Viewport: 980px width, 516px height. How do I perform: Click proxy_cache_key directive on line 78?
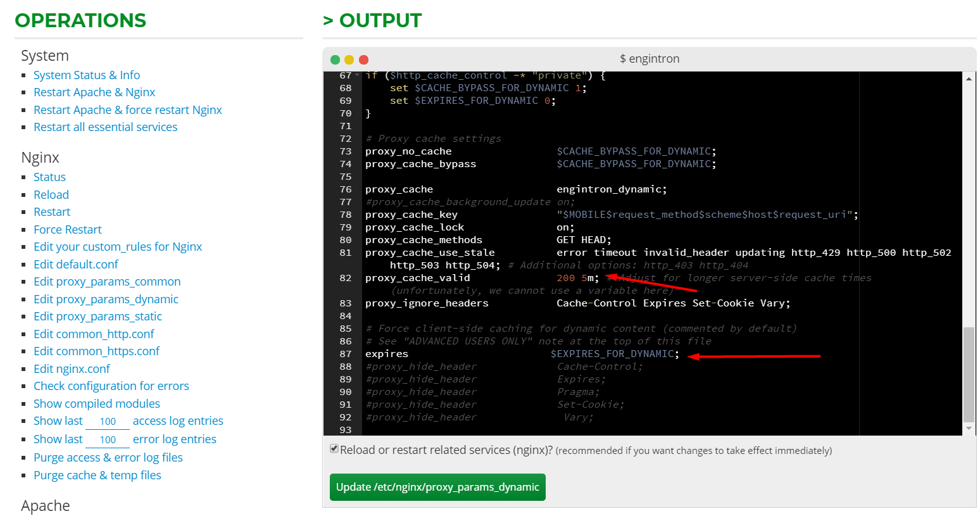click(411, 215)
